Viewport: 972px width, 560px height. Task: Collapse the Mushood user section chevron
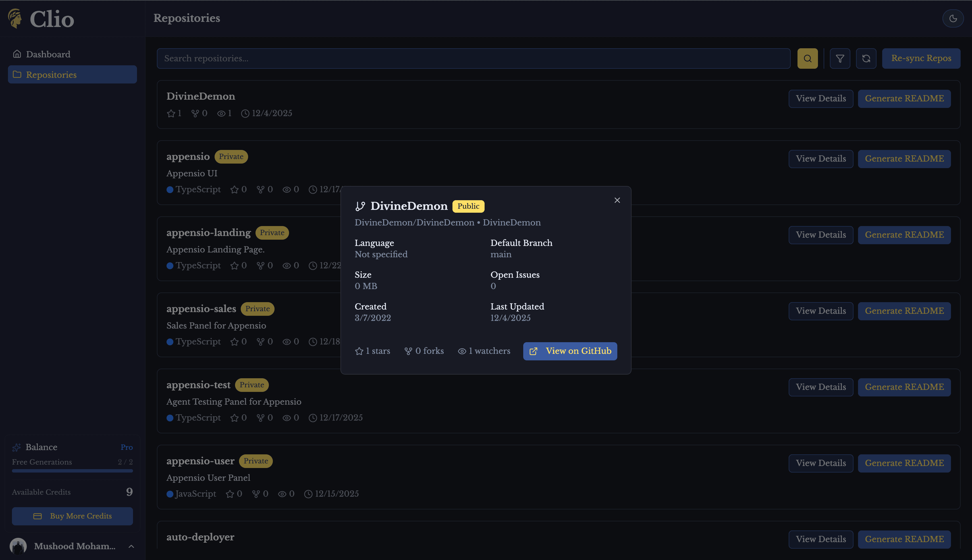(x=131, y=547)
